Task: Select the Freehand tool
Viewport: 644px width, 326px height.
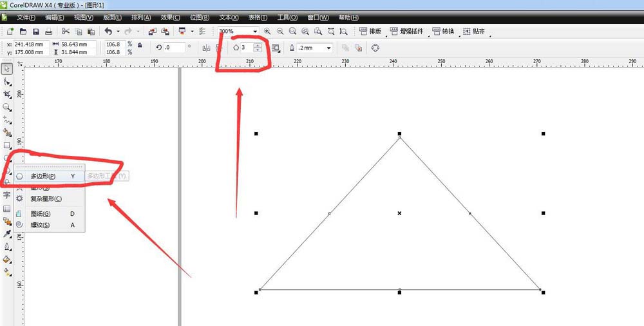Action: coord(7,120)
